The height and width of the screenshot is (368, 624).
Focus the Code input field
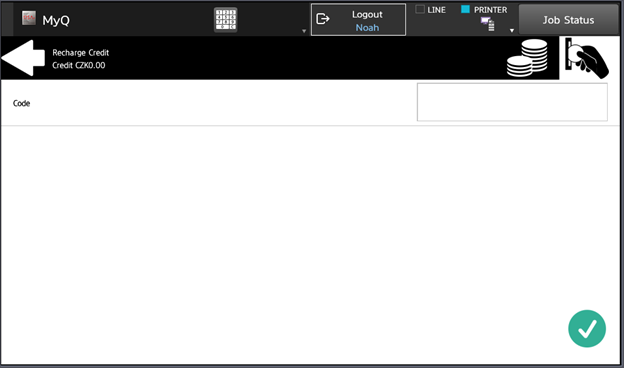coord(512,102)
